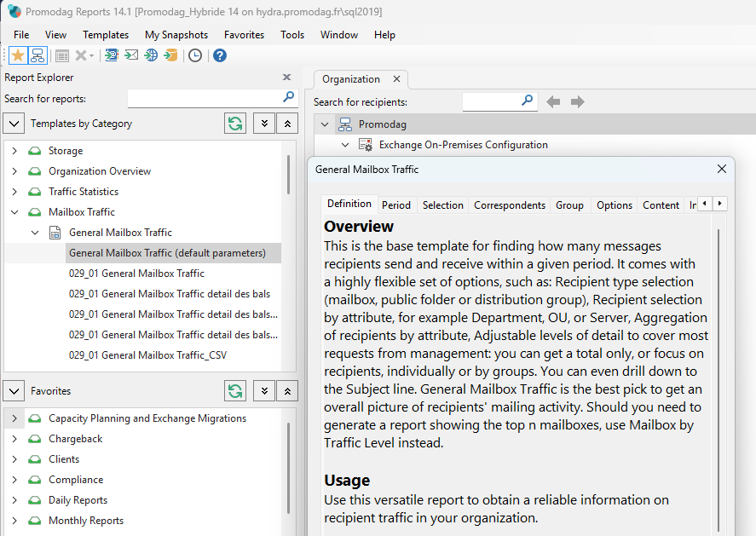The image size is (756, 536).
Task: Collapse the Mailbox Traffic category
Action: pyautogui.click(x=14, y=212)
